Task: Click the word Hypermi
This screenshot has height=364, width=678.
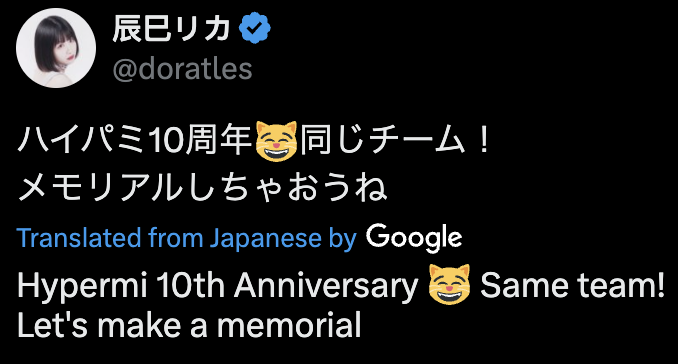Action: [x=82, y=286]
